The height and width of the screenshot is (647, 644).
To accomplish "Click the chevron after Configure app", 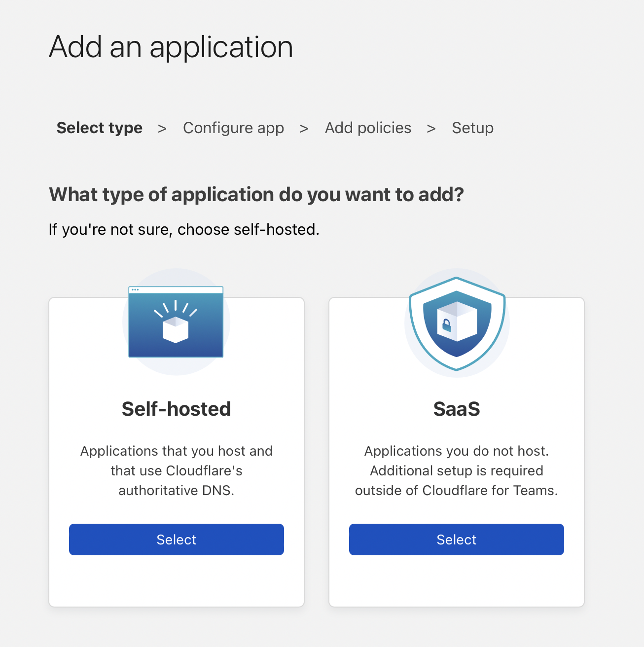I will click(x=304, y=129).
